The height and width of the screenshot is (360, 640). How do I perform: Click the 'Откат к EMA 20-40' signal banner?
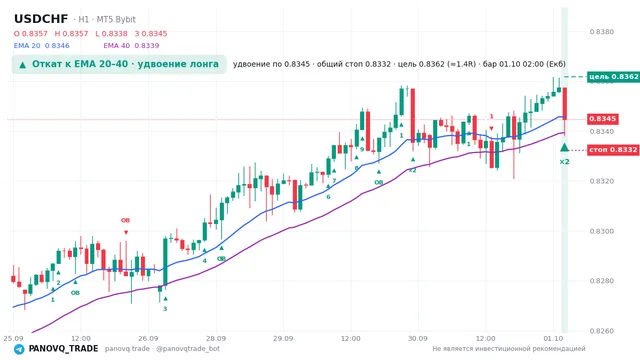pos(119,64)
